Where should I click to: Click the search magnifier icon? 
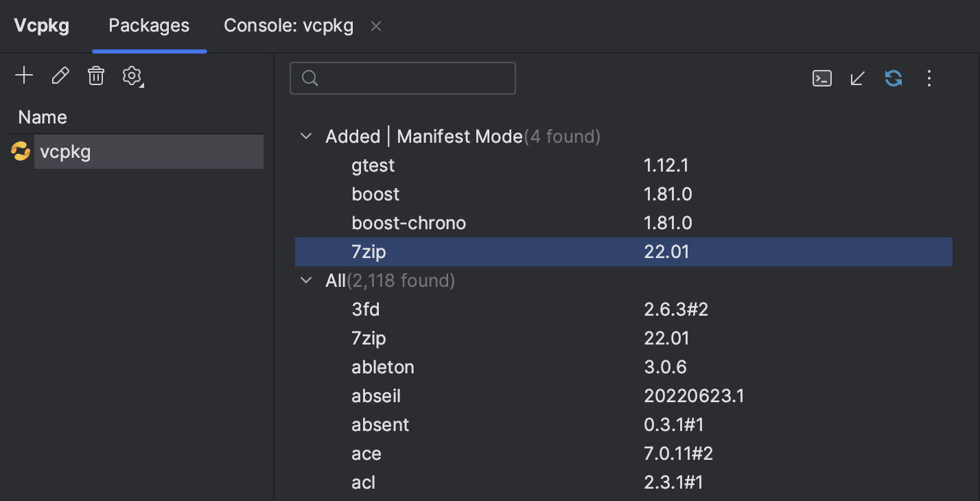click(310, 78)
